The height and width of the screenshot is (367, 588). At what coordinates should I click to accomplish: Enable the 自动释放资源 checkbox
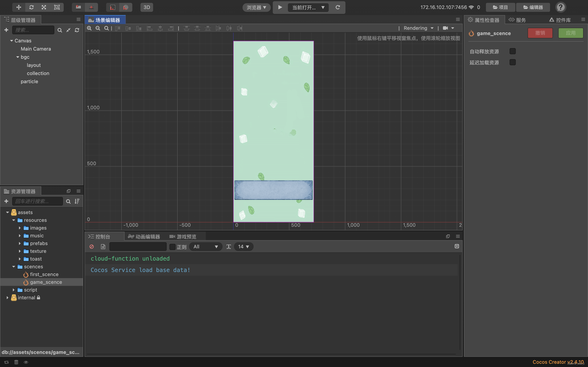pos(512,51)
